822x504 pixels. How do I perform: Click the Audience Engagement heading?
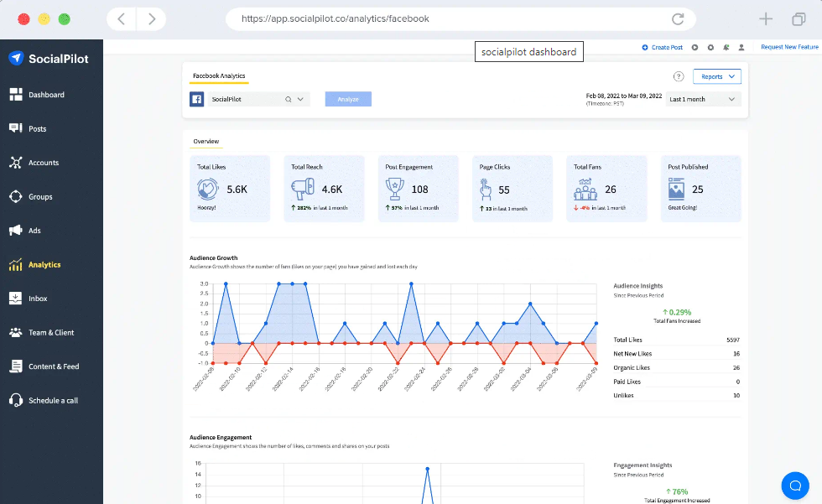(221, 438)
